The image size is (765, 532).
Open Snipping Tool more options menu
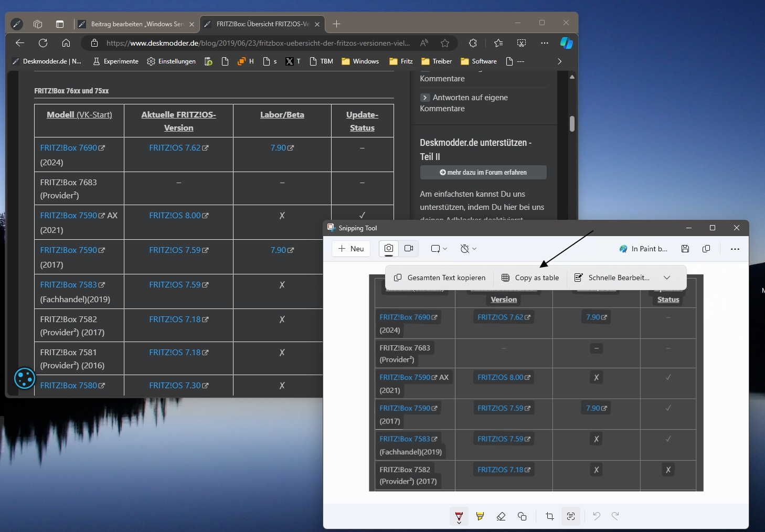click(735, 249)
